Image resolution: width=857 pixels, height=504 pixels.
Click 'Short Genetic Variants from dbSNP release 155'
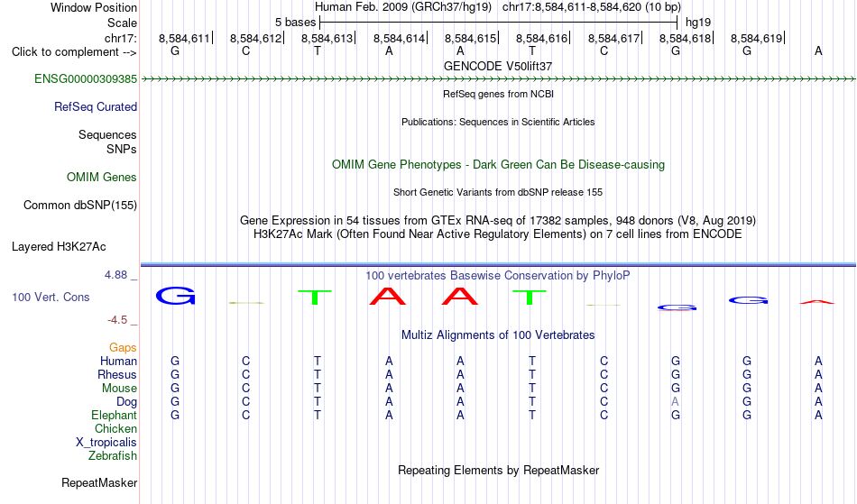(498, 192)
